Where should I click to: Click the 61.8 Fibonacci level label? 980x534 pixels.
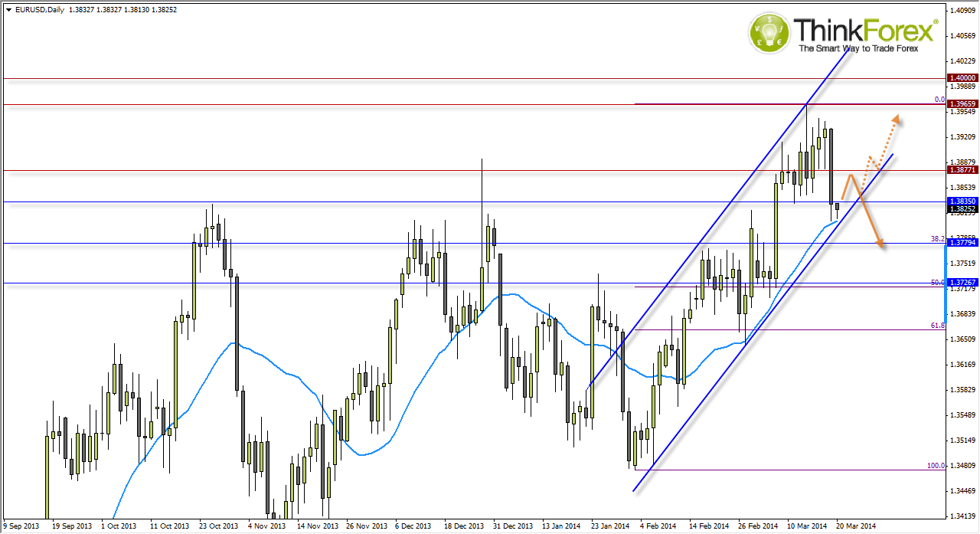pos(938,326)
